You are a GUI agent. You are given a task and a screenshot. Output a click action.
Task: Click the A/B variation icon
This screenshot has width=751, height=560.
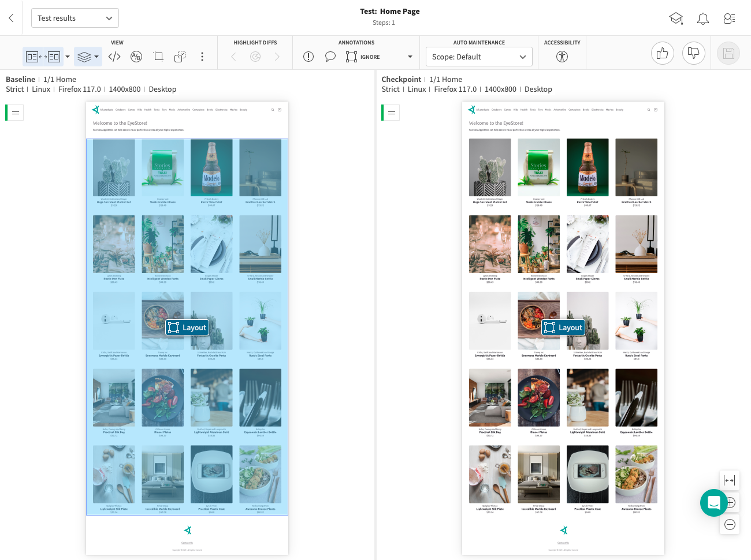point(136,57)
